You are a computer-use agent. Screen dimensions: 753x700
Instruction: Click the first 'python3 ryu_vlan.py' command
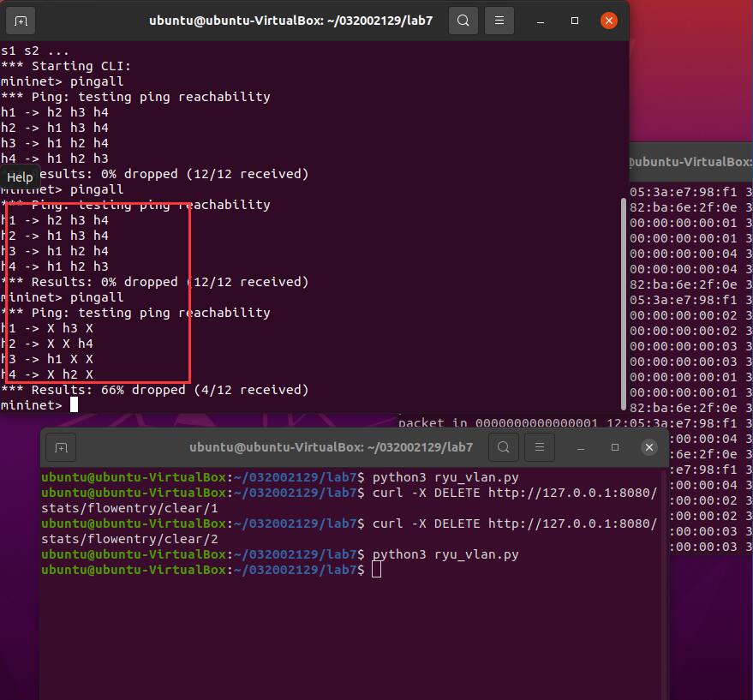click(x=445, y=477)
